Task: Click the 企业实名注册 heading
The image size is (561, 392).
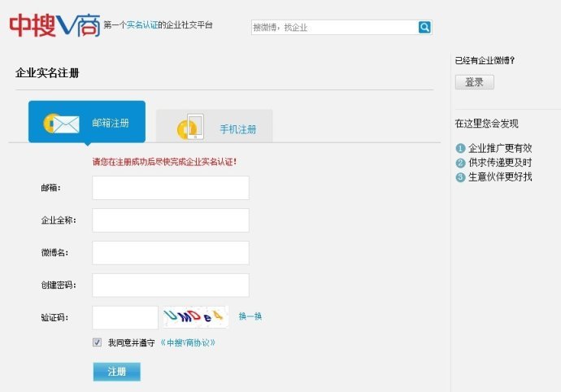Action: point(47,73)
